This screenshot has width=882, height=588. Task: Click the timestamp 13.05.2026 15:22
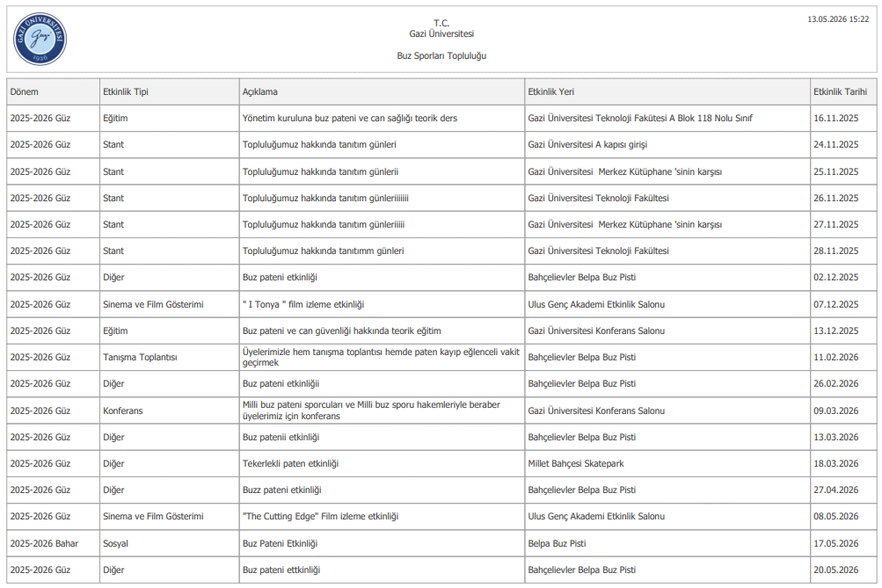[838, 19]
